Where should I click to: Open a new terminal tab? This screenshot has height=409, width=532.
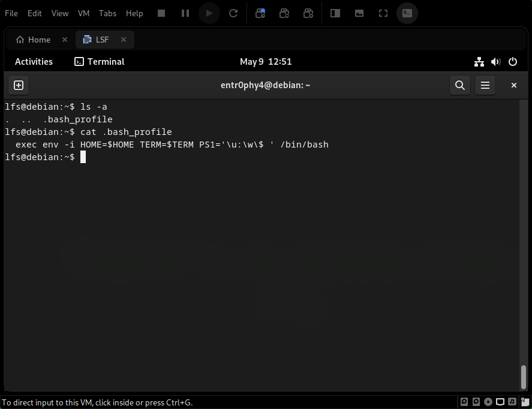click(18, 85)
